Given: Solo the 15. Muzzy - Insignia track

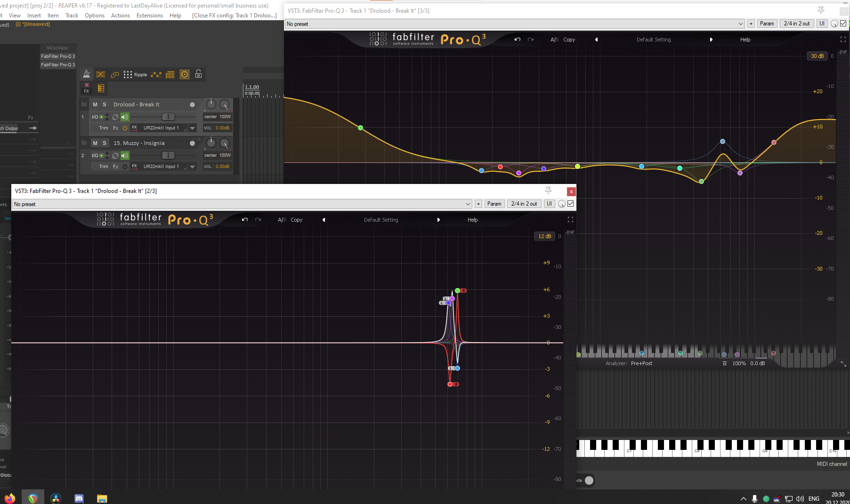Looking at the screenshot, I should (x=105, y=143).
